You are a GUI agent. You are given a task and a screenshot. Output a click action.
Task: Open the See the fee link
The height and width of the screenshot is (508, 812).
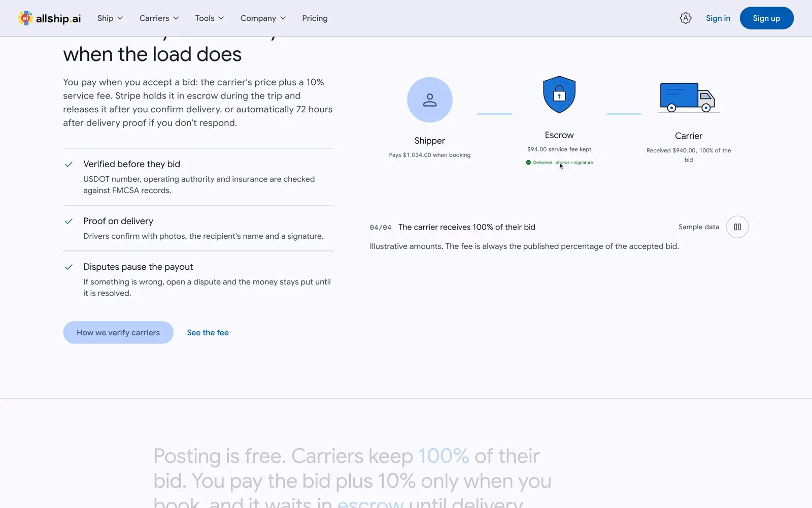[x=208, y=332]
